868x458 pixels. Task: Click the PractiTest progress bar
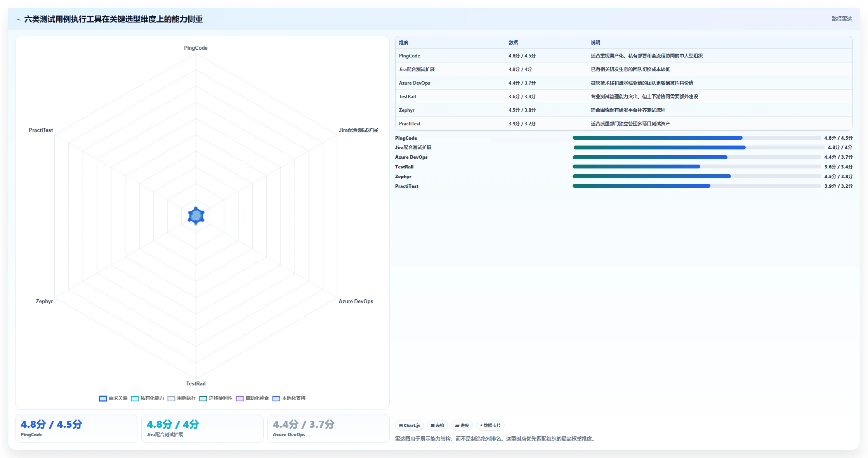point(697,186)
